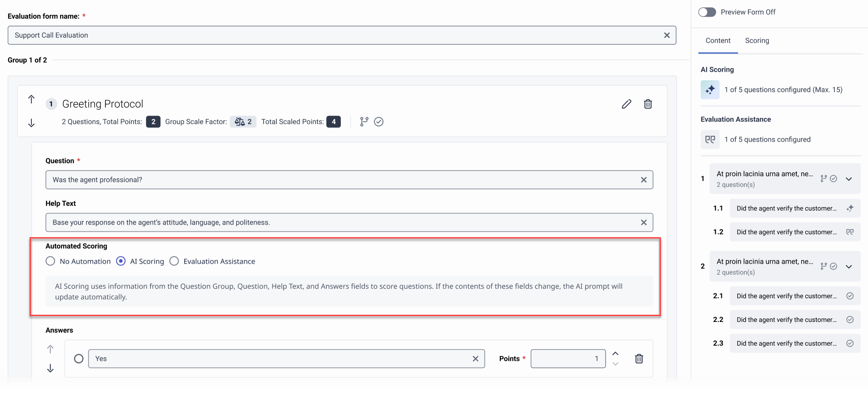Move the Yes answer down
Screen dimensions: 868x395
click(50, 368)
